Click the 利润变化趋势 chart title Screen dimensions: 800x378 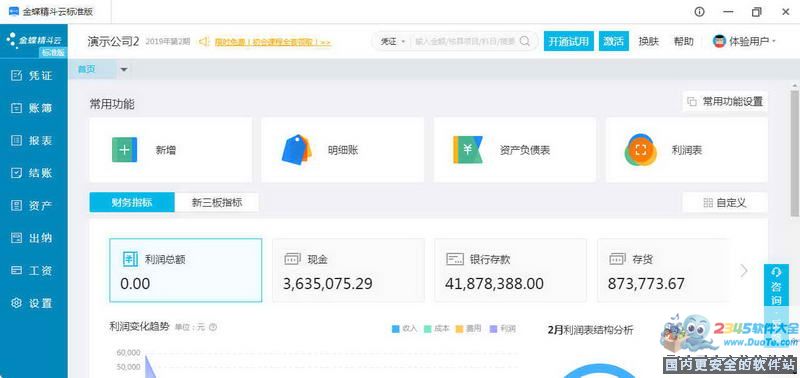coord(139,327)
